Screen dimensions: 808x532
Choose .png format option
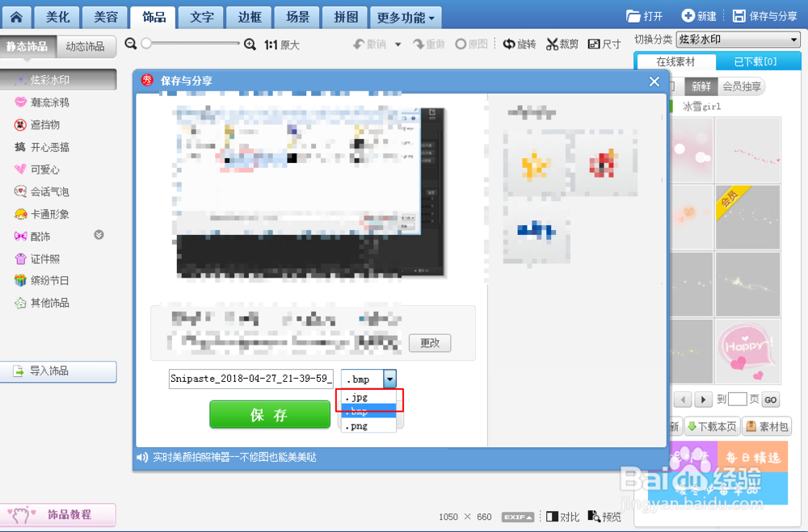(x=369, y=426)
